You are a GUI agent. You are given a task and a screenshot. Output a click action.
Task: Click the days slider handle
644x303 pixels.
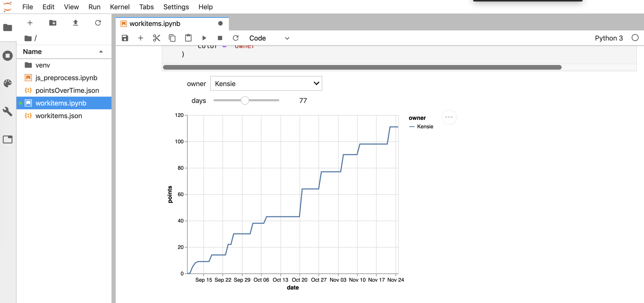[x=245, y=100]
